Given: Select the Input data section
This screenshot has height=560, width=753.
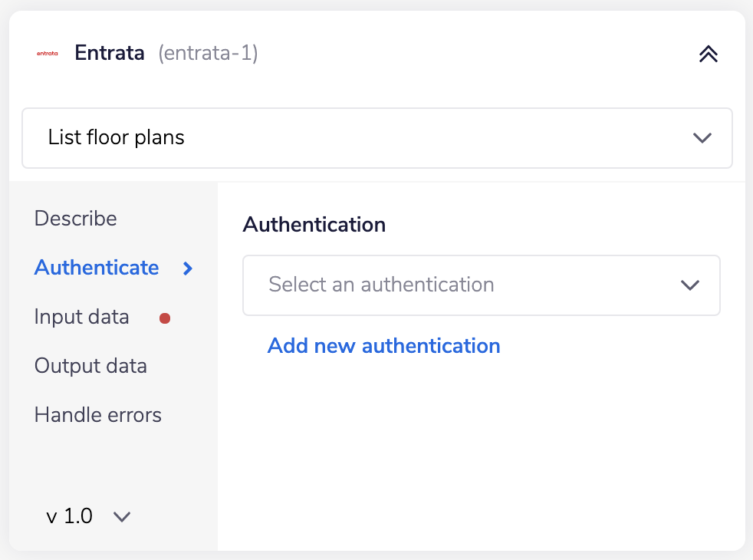Looking at the screenshot, I should 81,317.
